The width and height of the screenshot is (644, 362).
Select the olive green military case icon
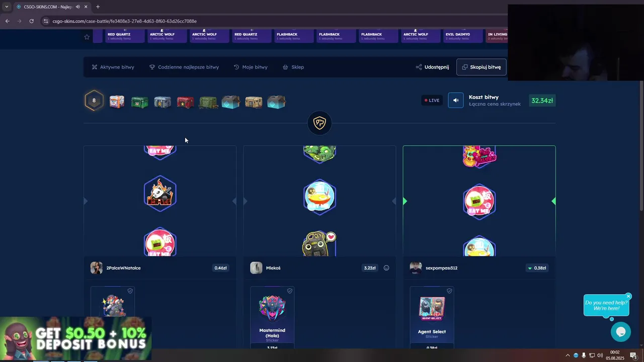pos(208,102)
